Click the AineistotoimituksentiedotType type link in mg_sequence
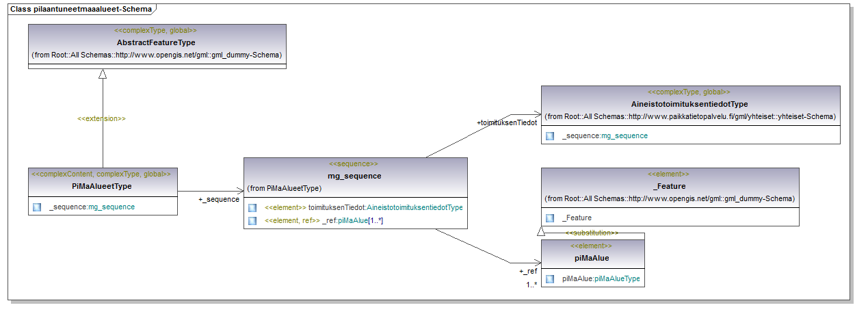Image resolution: width=868 pixels, height=314 pixels. (x=415, y=207)
